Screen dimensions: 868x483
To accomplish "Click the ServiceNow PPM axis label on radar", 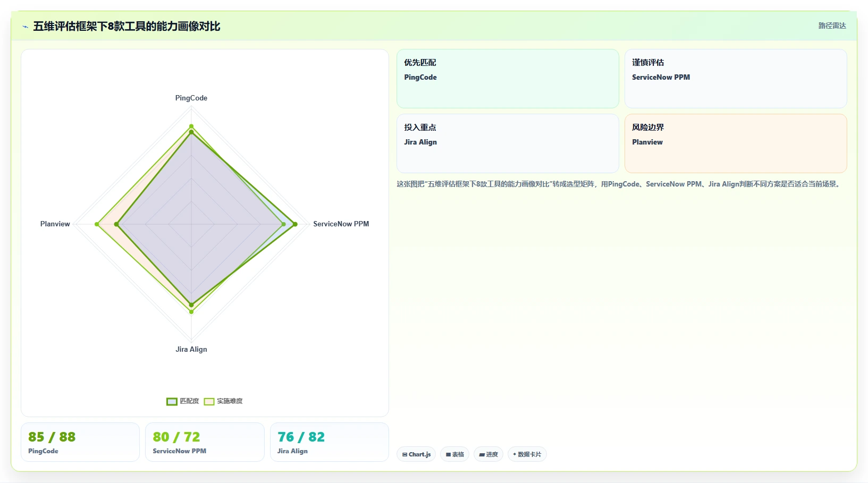I will [x=341, y=224].
